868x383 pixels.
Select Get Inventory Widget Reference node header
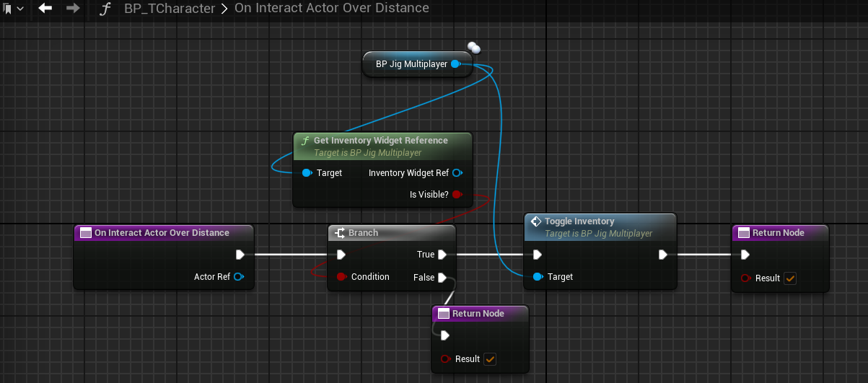coord(382,146)
